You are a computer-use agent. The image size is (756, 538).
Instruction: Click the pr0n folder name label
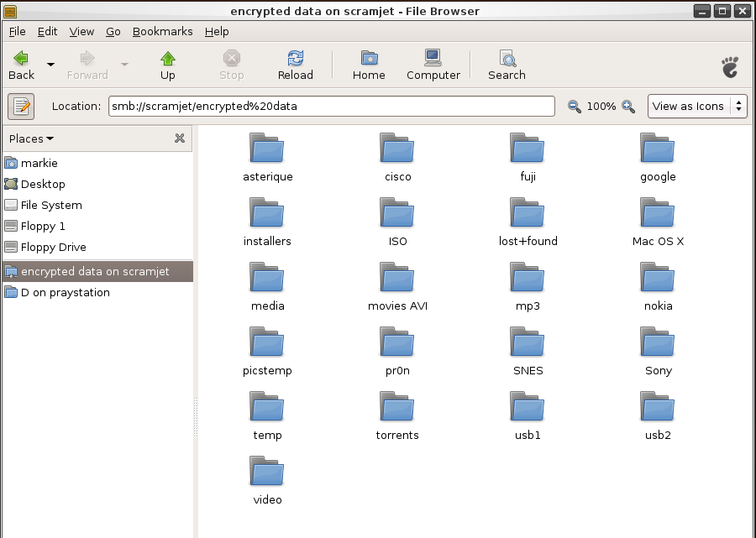coord(397,370)
